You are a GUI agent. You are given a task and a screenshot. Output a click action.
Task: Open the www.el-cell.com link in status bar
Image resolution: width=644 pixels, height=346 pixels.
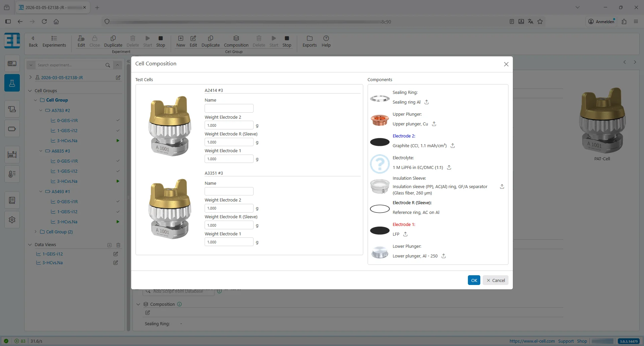(531, 341)
